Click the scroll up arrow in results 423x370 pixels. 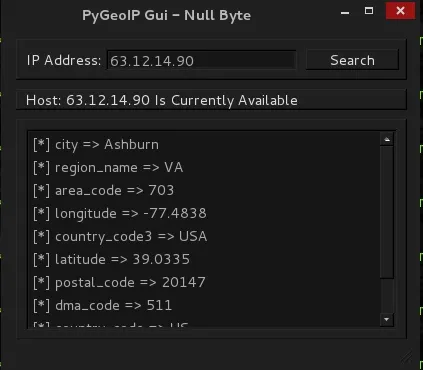coord(387,140)
